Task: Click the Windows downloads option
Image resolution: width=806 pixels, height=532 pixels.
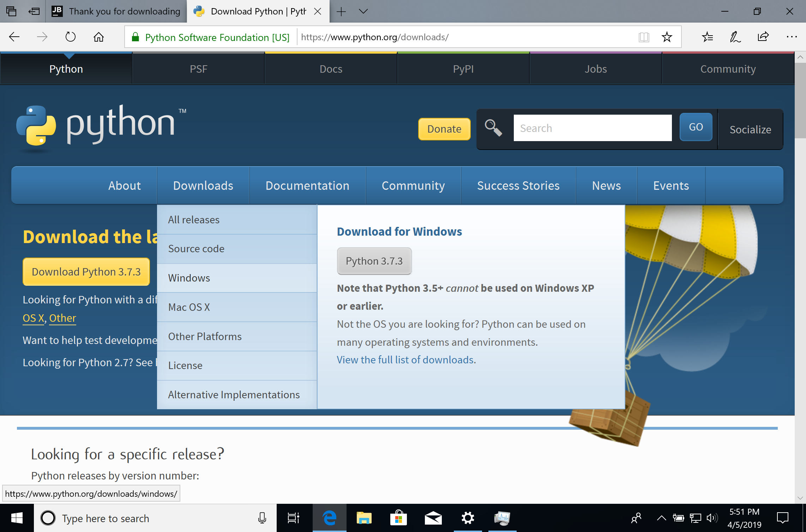Action: pyautogui.click(x=188, y=277)
